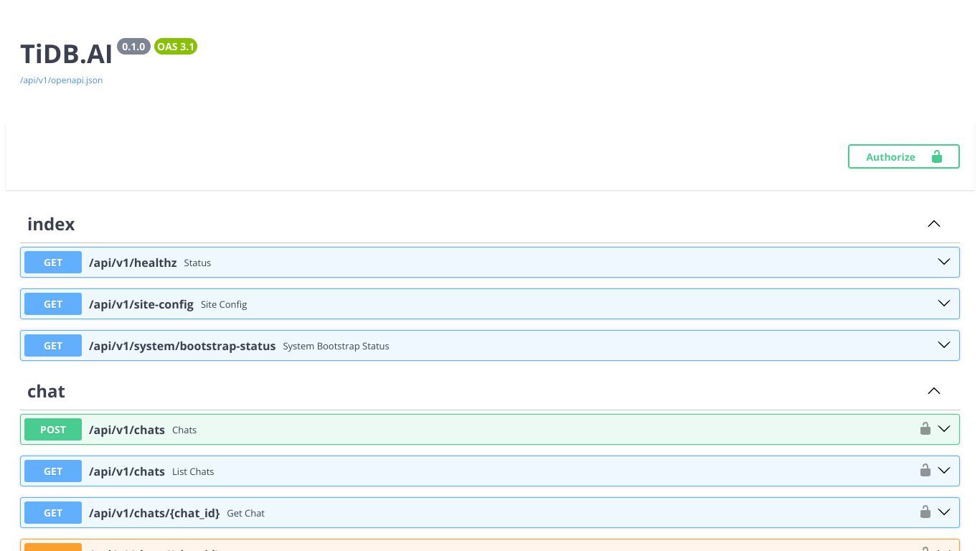Expand the site-config endpoint arrow
This screenshot has width=980, height=551.
point(944,303)
